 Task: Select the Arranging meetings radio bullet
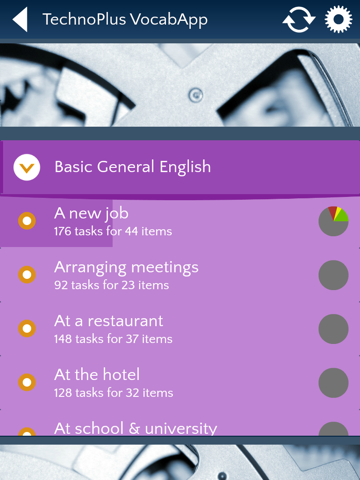click(x=27, y=275)
